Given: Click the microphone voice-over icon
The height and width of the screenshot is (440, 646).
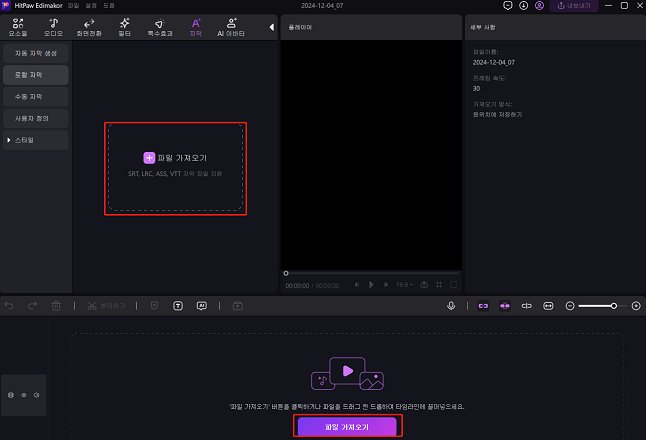Looking at the screenshot, I should (451, 305).
